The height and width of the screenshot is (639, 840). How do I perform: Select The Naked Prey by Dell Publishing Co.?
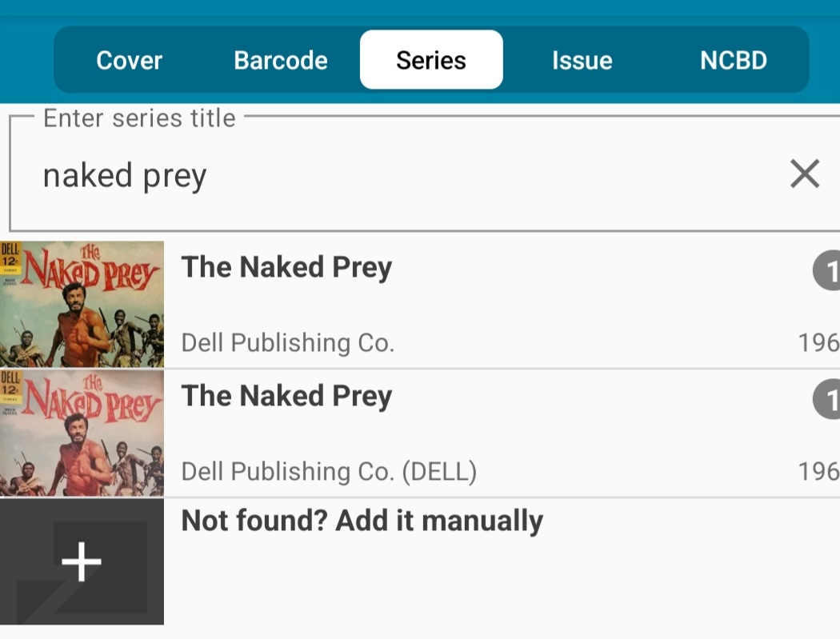pos(420,304)
